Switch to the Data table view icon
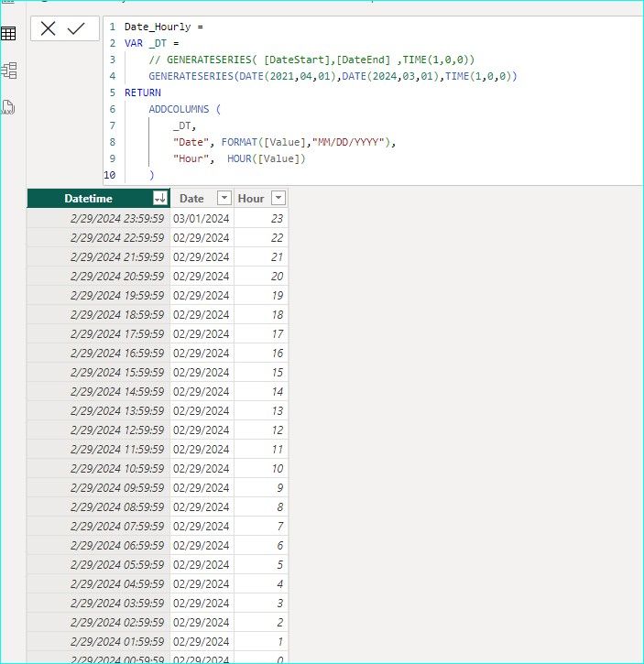 8,34
